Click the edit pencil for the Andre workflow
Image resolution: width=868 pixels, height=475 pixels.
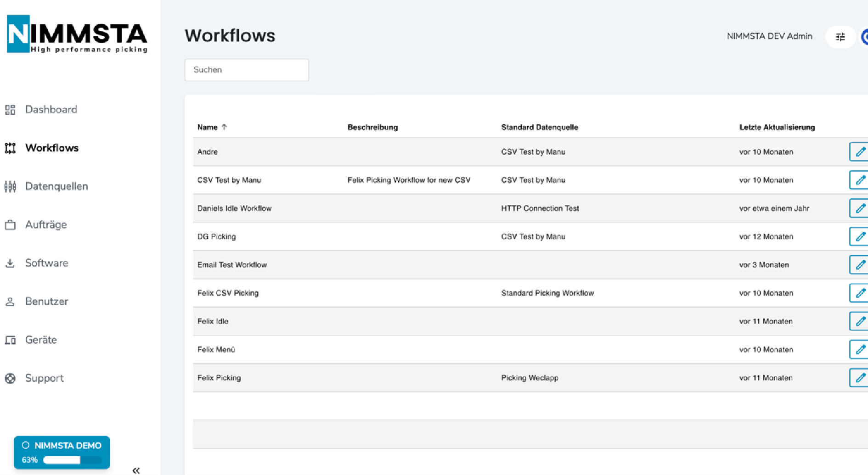tap(860, 151)
